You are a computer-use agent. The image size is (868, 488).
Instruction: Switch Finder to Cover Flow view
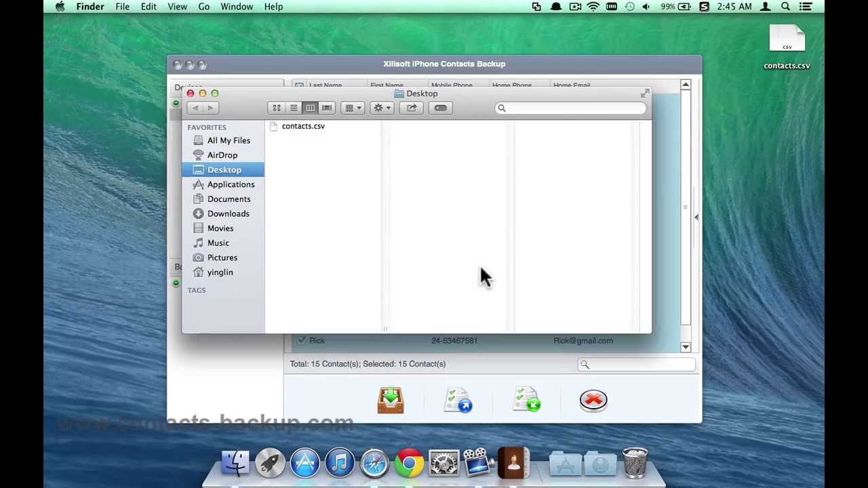pos(327,108)
